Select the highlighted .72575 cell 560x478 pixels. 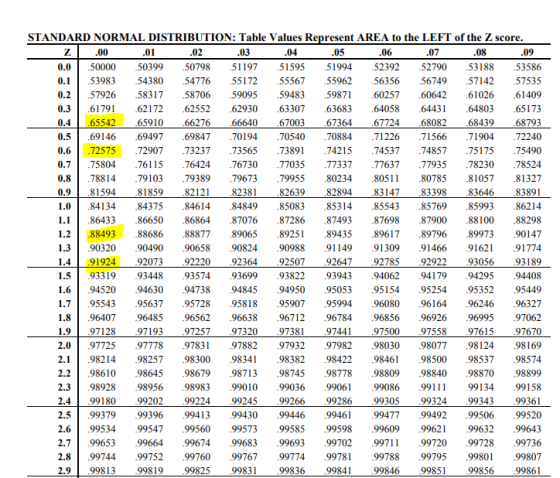(x=102, y=150)
